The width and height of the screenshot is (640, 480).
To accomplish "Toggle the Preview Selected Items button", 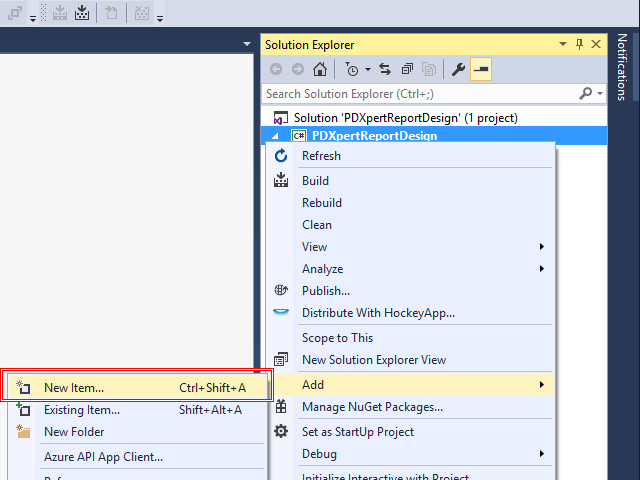I will coord(481,69).
